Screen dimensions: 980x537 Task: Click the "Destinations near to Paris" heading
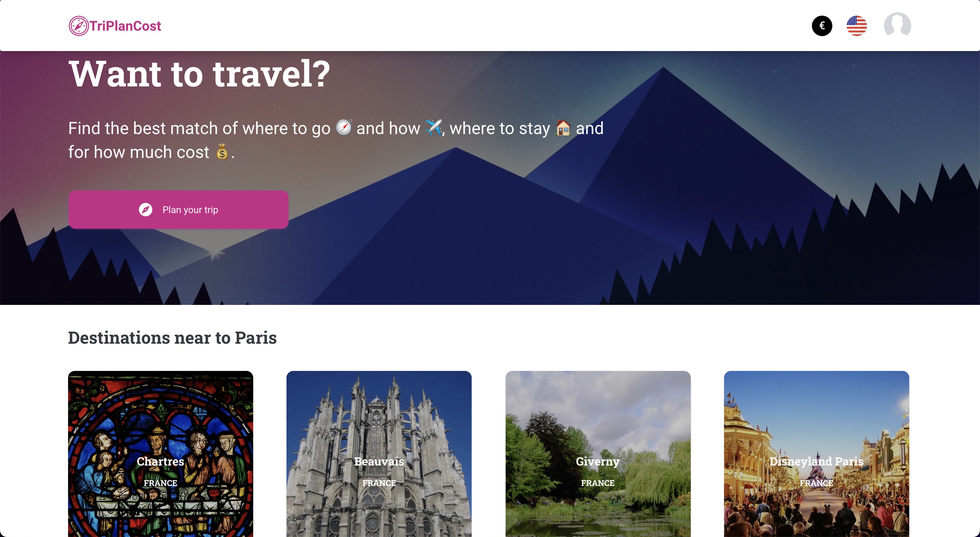point(172,338)
